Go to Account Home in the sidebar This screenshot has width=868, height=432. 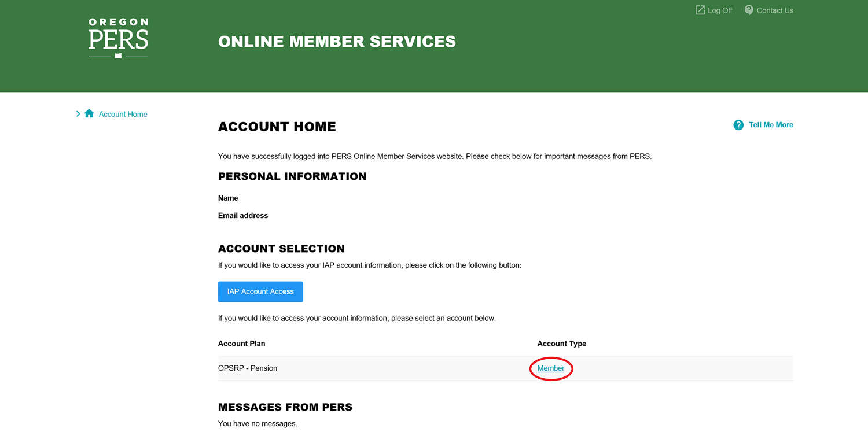[x=123, y=115]
